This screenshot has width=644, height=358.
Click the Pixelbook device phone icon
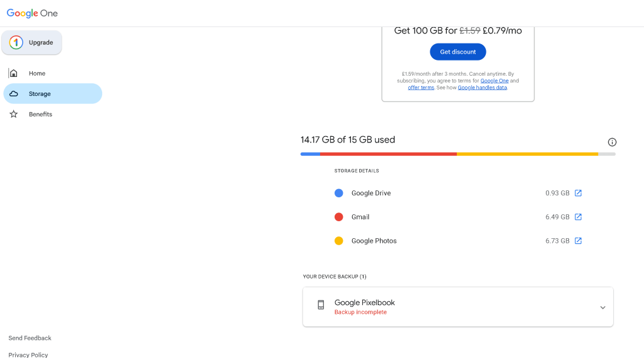tap(321, 304)
